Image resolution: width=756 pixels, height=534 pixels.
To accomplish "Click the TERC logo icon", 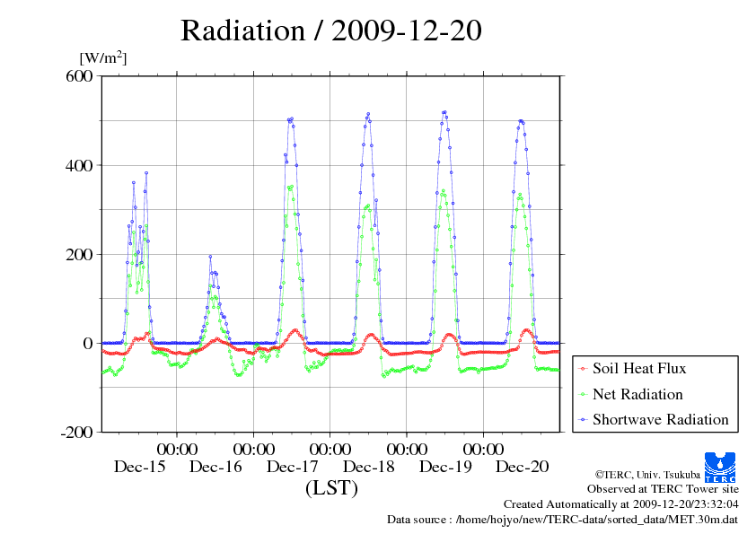I will (x=720, y=467).
